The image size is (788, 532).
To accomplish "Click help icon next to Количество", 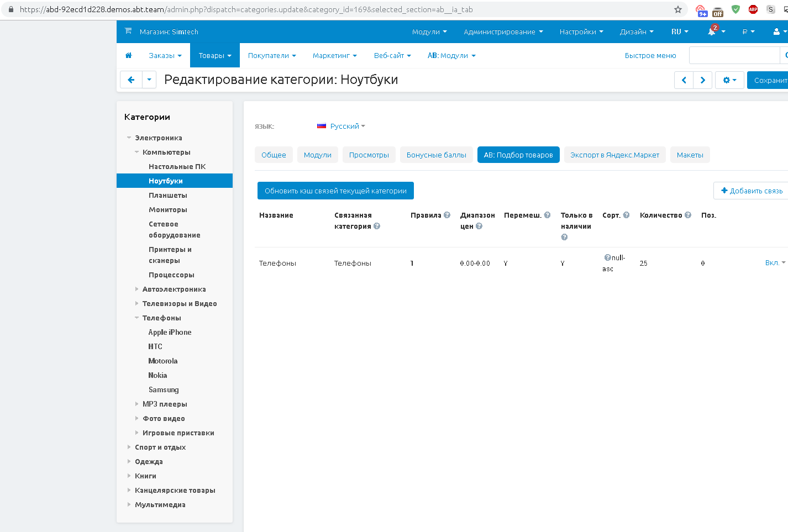I will 688,215.
